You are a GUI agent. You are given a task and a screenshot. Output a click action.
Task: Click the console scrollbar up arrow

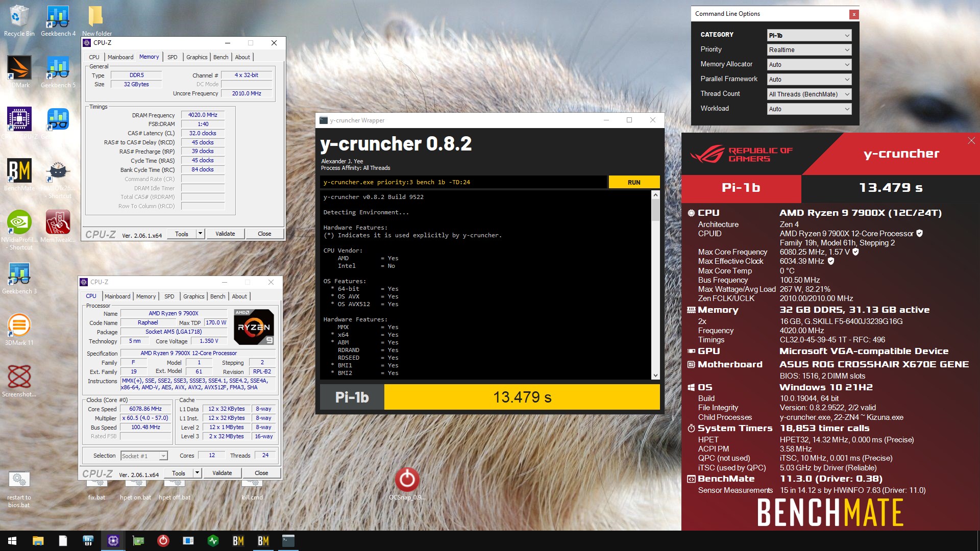pos(655,195)
